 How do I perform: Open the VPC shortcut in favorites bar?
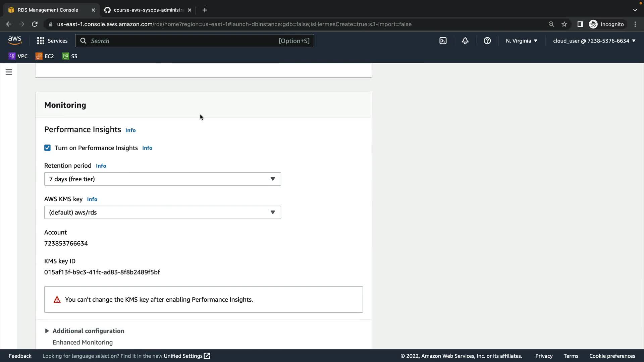(x=18, y=56)
